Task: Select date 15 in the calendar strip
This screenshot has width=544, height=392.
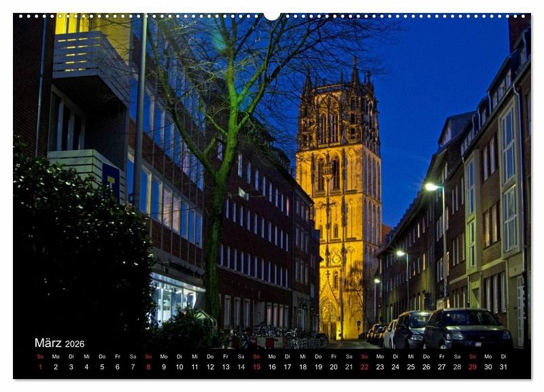Action: tap(256, 367)
